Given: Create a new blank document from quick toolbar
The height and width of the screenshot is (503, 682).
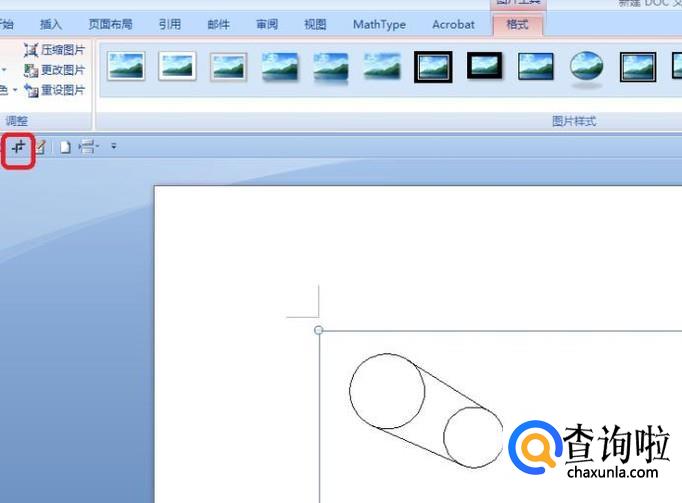Looking at the screenshot, I should (x=65, y=148).
